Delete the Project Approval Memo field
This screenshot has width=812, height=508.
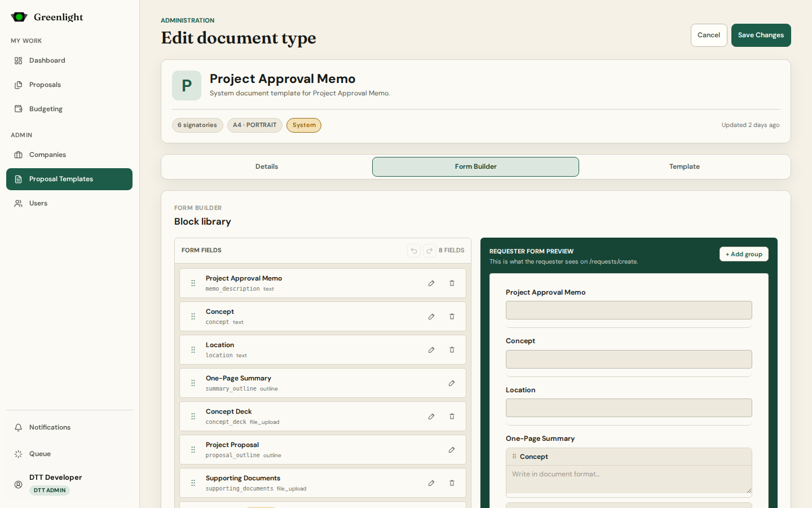[x=452, y=283]
